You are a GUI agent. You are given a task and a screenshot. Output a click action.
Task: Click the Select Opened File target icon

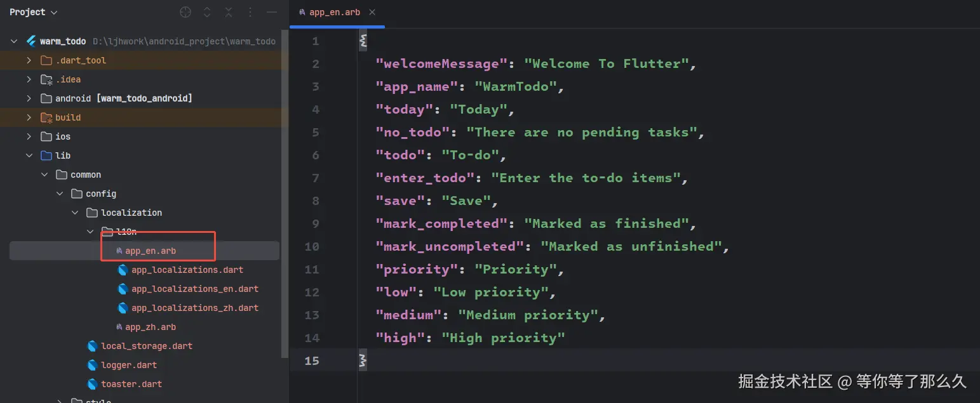click(185, 12)
